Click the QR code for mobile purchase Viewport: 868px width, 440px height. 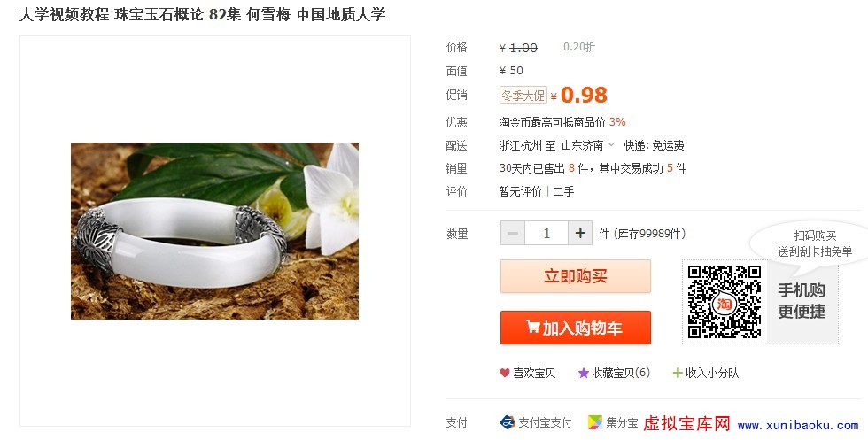pyautogui.click(x=725, y=302)
